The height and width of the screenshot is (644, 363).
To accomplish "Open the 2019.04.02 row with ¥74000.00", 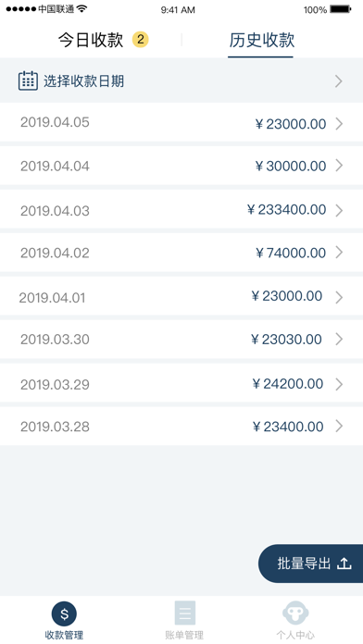I will point(181,253).
